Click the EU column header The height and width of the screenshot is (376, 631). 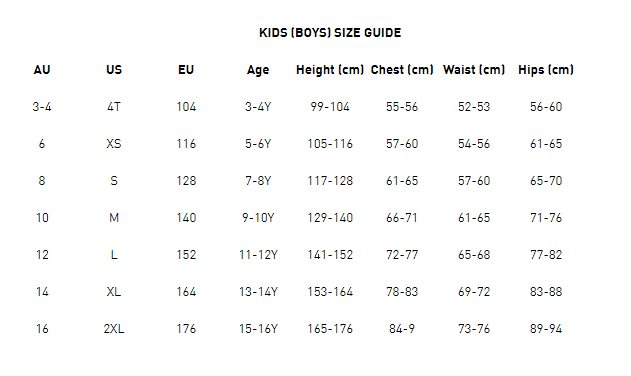(x=186, y=70)
